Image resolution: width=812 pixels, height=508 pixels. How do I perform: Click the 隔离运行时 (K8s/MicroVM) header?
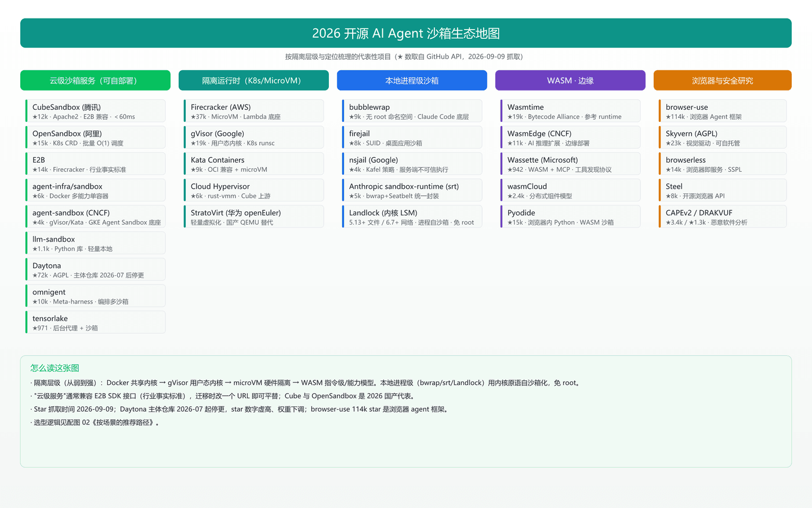point(253,80)
